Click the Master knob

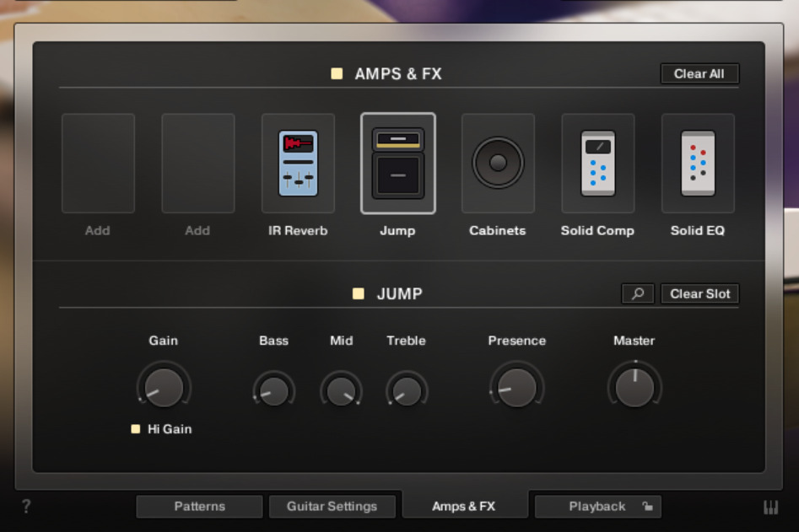click(634, 386)
